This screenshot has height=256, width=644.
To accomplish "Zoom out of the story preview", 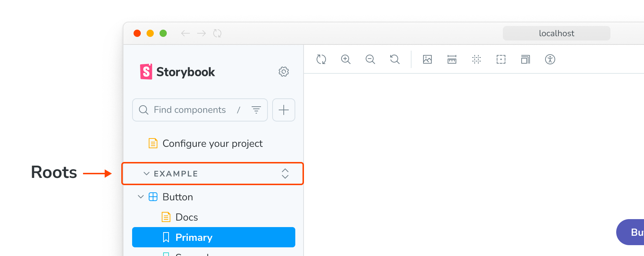I will point(370,59).
